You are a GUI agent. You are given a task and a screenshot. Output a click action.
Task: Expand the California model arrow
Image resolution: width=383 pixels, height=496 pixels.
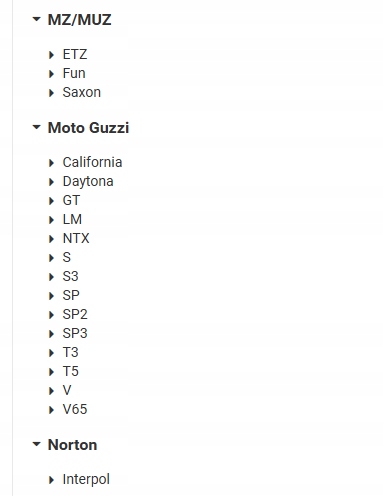click(51, 163)
